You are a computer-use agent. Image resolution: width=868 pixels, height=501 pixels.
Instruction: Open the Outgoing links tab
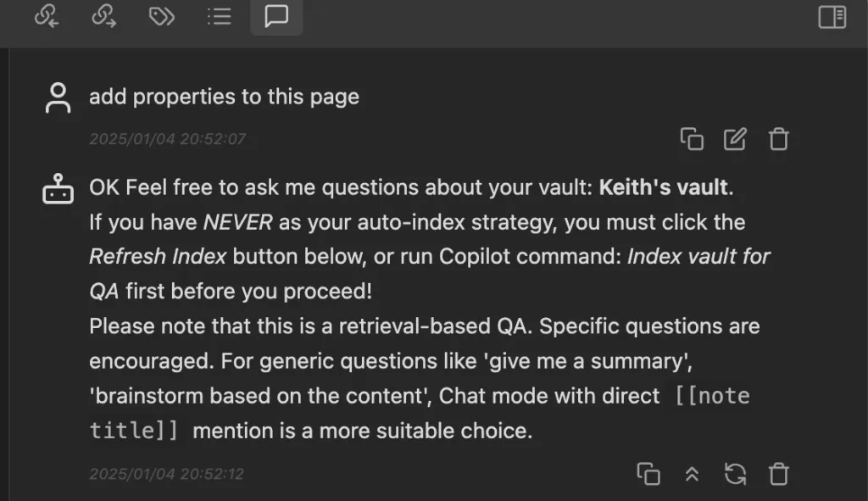[x=103, y=16]
